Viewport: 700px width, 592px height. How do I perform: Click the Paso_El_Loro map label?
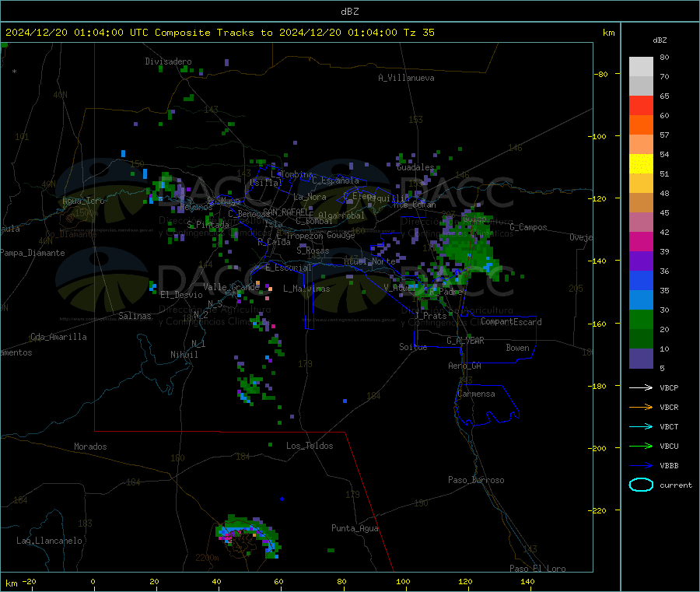pyautogui.click(x=537, y=569)
